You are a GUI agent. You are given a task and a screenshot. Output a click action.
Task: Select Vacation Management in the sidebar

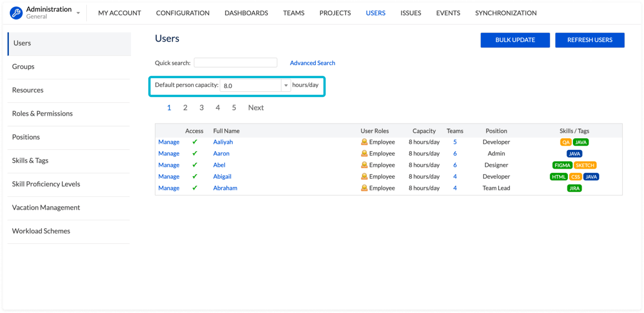46,207
